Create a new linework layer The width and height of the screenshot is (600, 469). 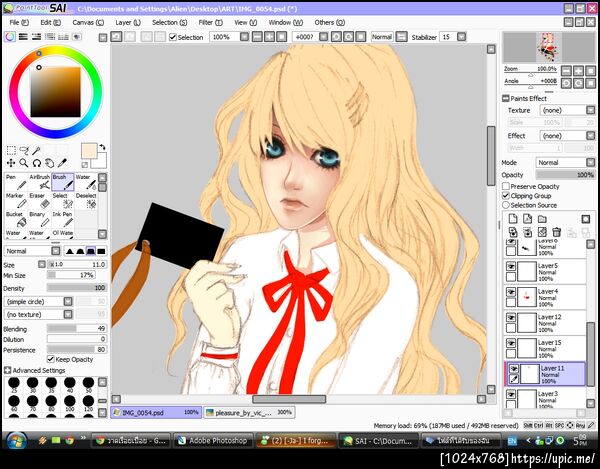[x=527, y=219]
